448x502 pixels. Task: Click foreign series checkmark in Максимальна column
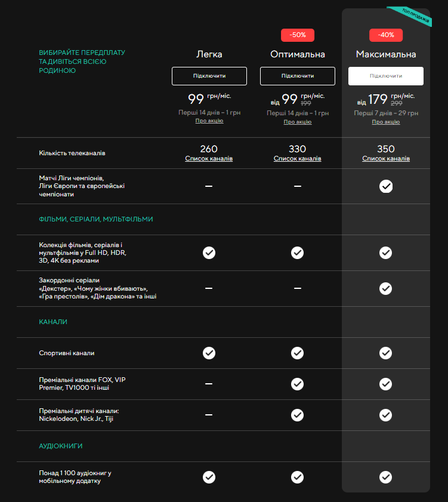[x=386, y=288]
